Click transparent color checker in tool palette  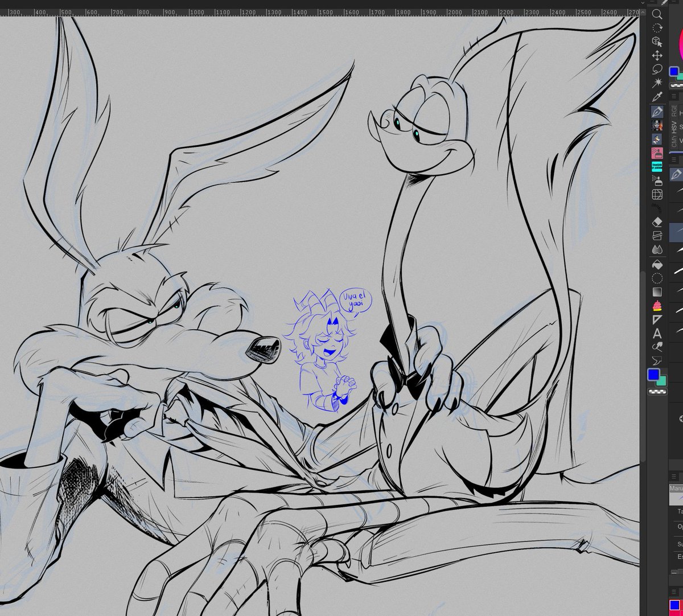[x=657, y=392]
